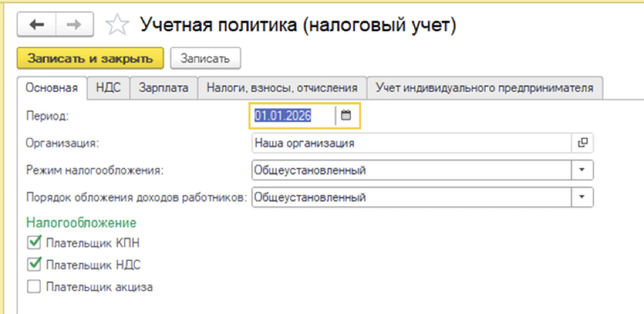Open Организация record with the open icon
The height and width of the screenshot is (314, 644).
[x=583, y=143]
